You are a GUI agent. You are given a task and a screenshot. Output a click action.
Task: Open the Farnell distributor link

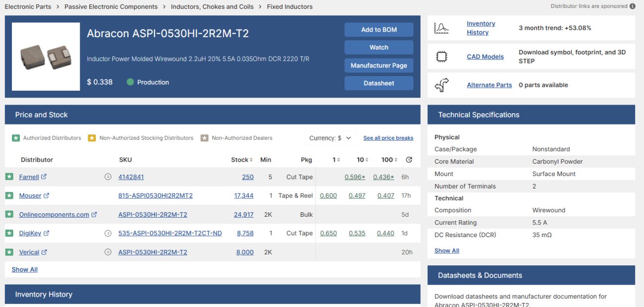29,177
